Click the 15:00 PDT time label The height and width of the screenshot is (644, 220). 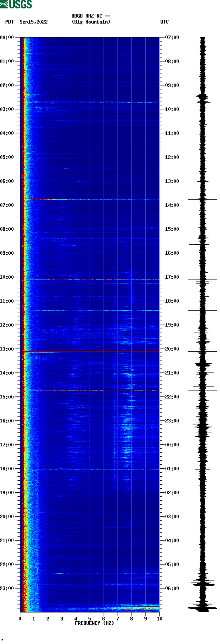pyautogui.click(x=7, y=397)
